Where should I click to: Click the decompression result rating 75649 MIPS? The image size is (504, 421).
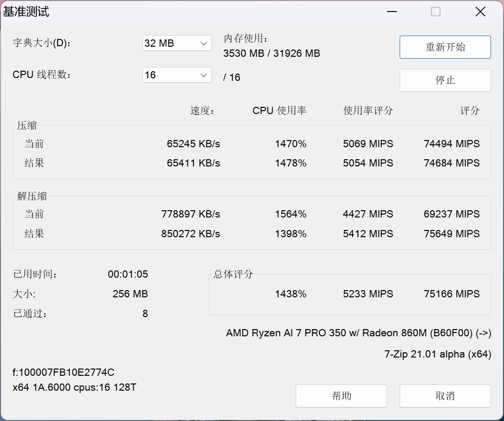(x=452, y=234)
